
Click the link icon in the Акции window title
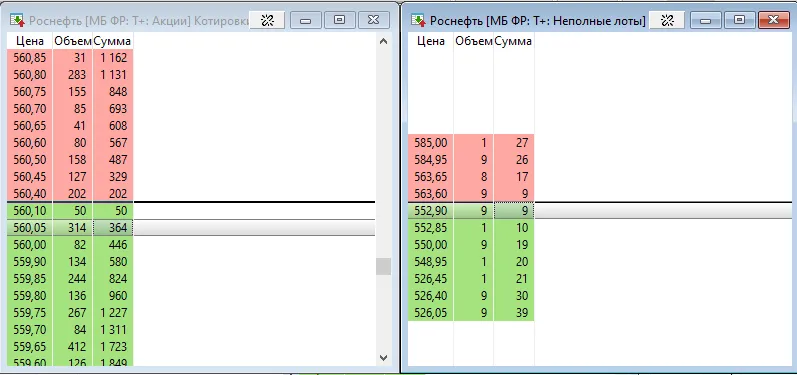(267, 20)
